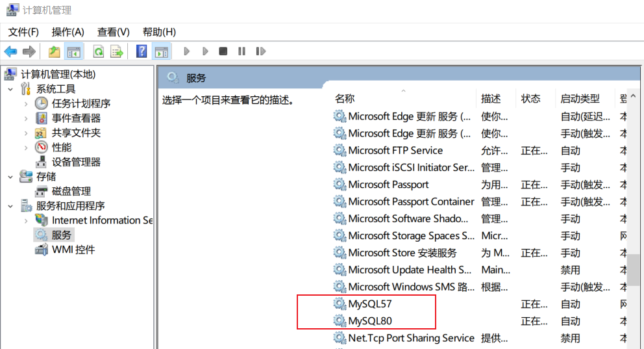Image resolution: width=644 pixels, height=349 pixels.
Task: Select 共享文件夹 in the tree
Action: click(76, 133)
